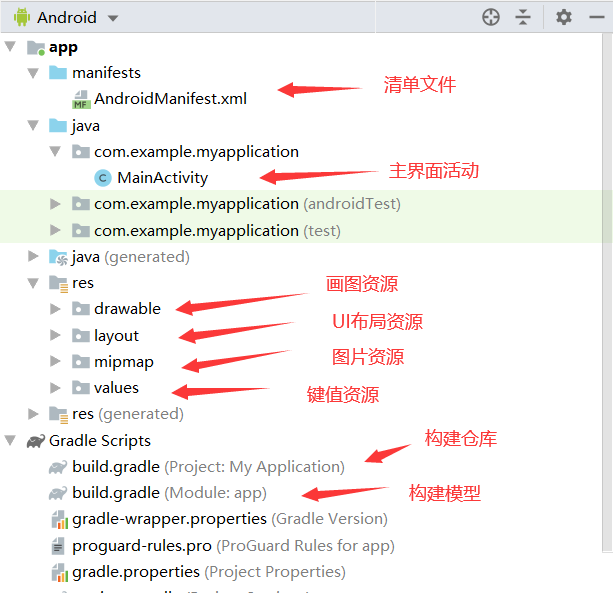Expand the mipmap folder arrow
The width and height of the screenshot is (613, 593).
click(x=56, y=361)
